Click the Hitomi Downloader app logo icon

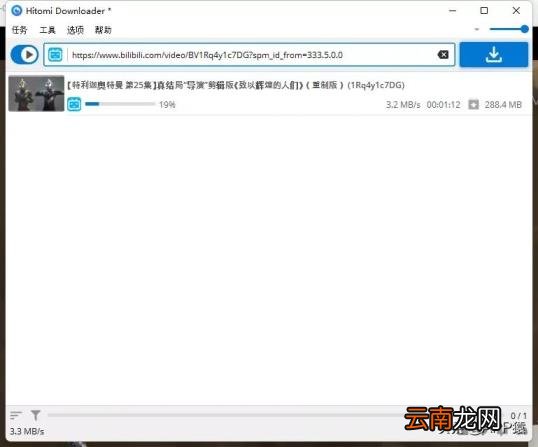(x=16, y=11)
